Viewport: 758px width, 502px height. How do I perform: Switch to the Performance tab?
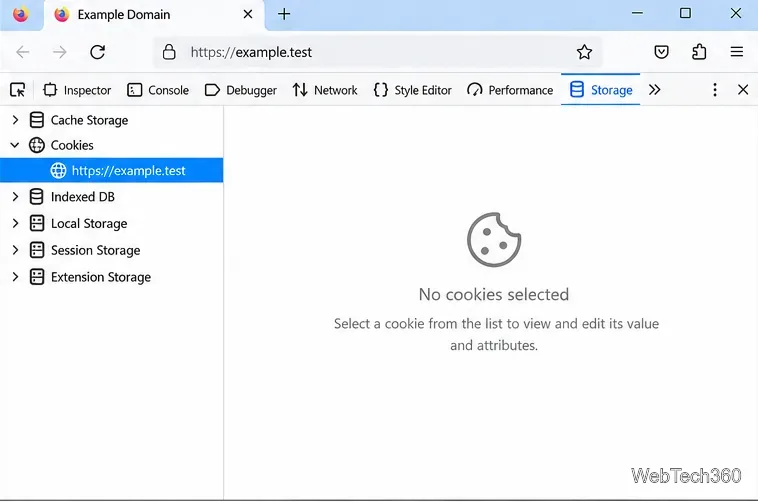coord(510,90)
